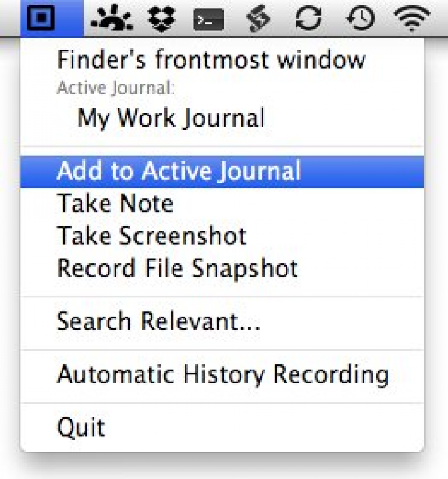Open the Time Machine clock icon
This screenshot has width=448, height=479.
[361, 19]
